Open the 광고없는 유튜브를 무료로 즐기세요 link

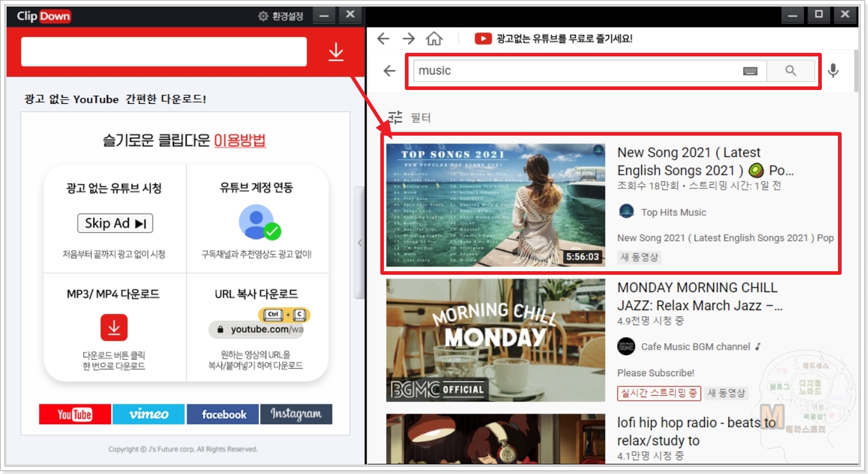tap(564, 39)
